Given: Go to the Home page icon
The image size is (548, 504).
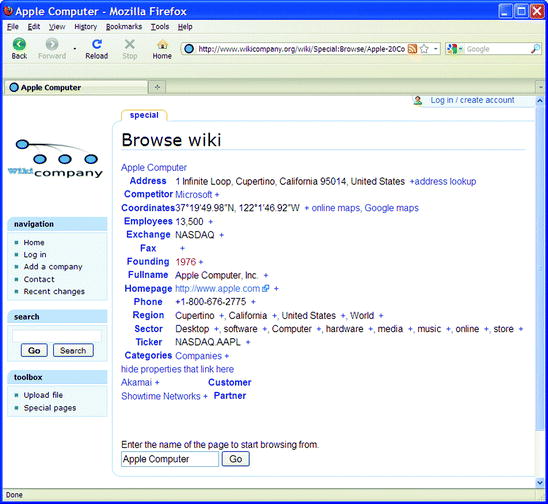Looking at the screenshot, I should 162,44.
